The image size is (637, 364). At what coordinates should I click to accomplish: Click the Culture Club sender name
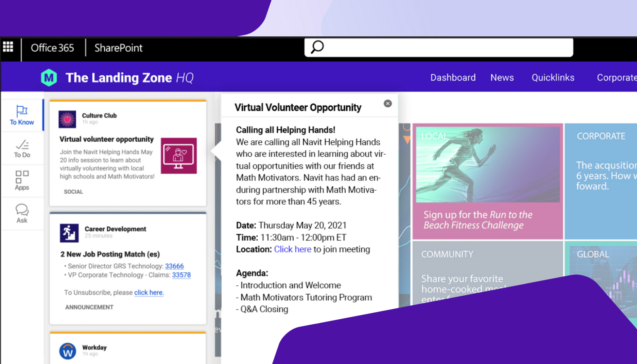[x=99, y=115]
